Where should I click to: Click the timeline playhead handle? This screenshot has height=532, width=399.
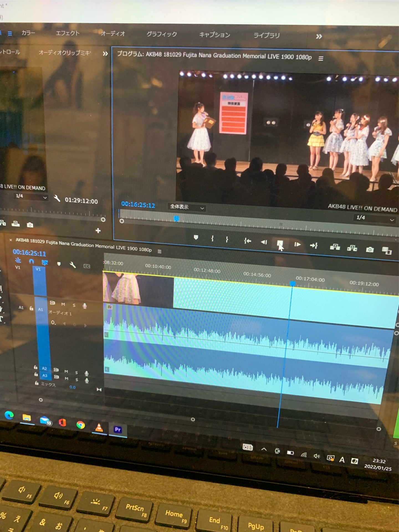[293, 283]
